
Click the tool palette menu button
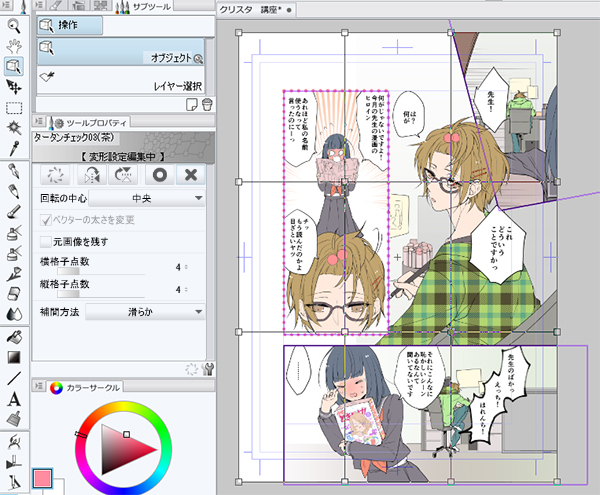coord(6,5)
